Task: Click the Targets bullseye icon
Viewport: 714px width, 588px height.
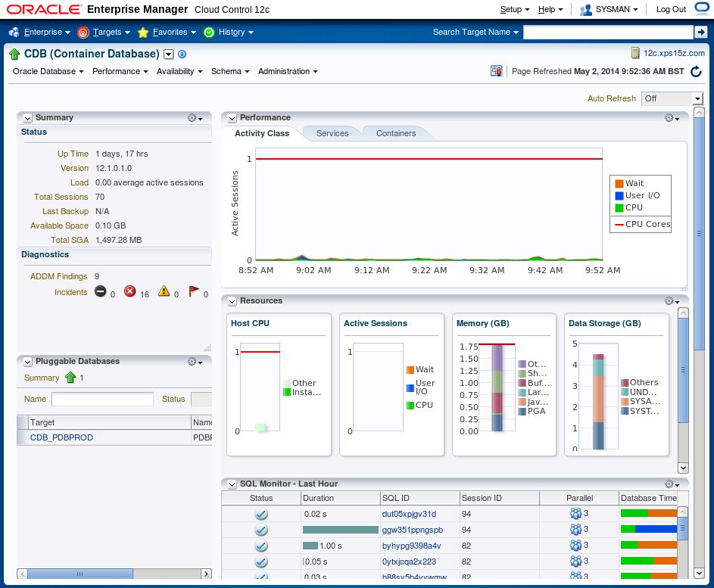Action: pos(83,32)
